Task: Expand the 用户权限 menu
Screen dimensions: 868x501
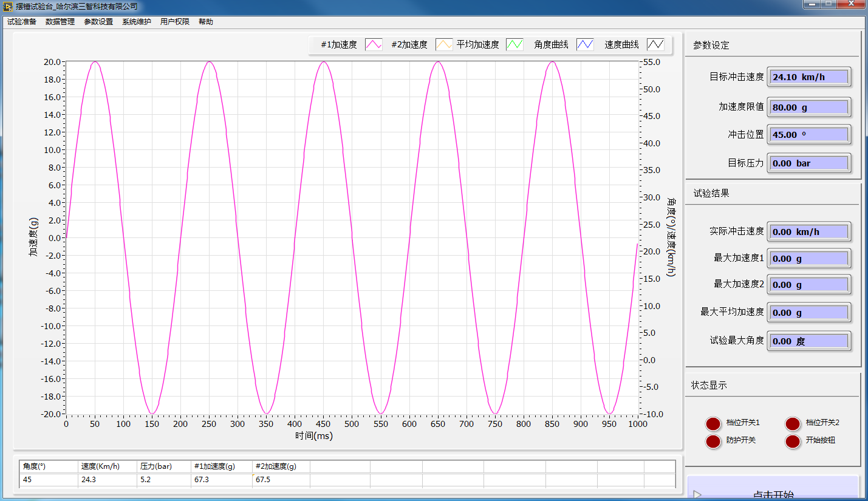Action: pyautogui.click(x=175, y=22)
